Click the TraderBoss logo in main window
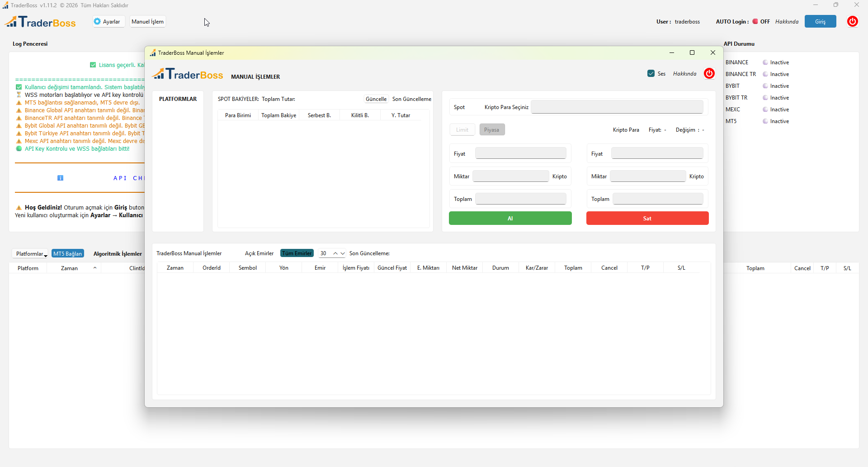 coord(40,22)
